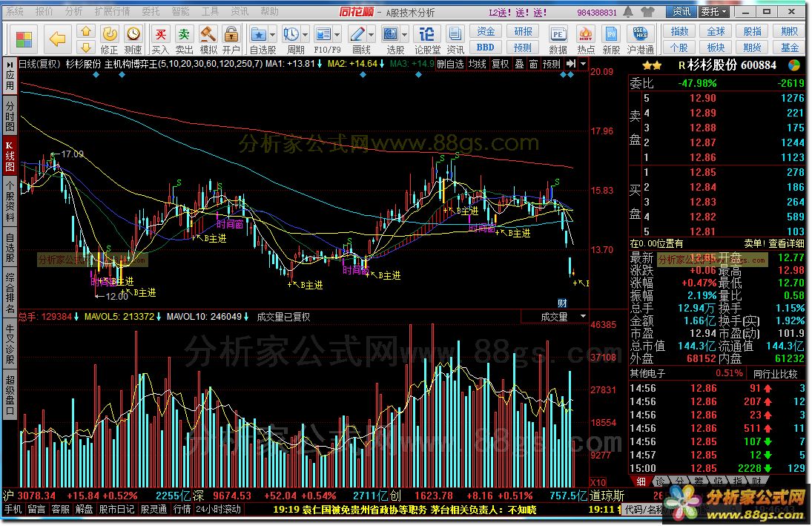Image resolution: width=812 pixels, height=526 pixels.
Task: Open the 股市日记 bottom tab
Action: [x=116, y=510]
